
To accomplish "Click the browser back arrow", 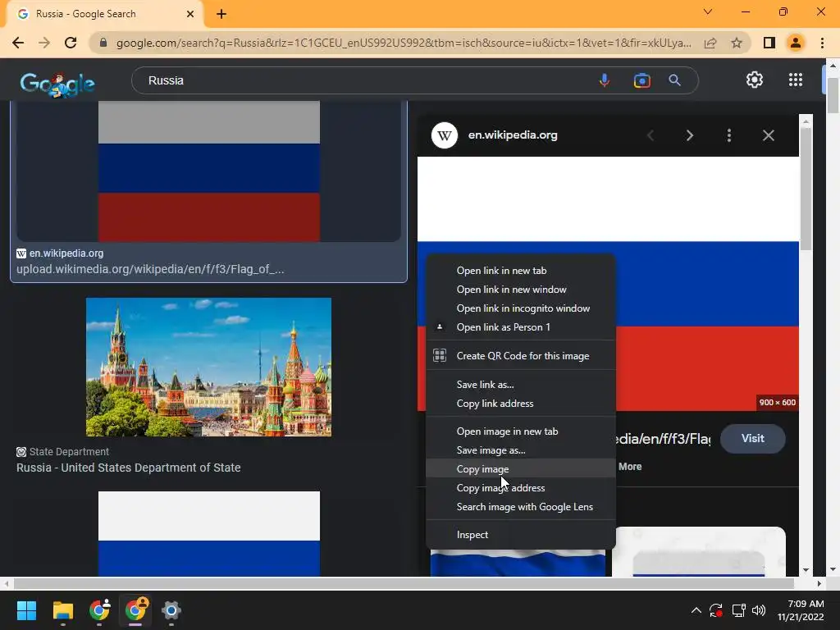I will (18, 43).
